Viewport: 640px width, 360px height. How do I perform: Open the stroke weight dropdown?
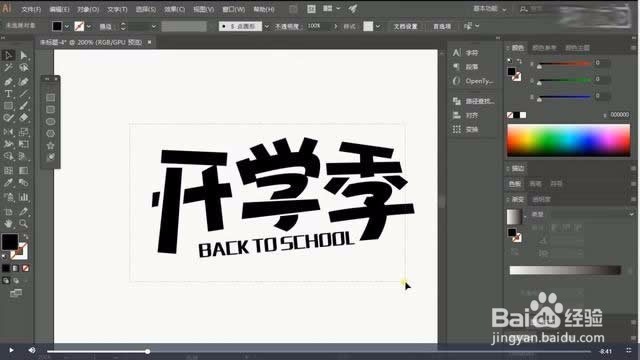click(154, 27)
